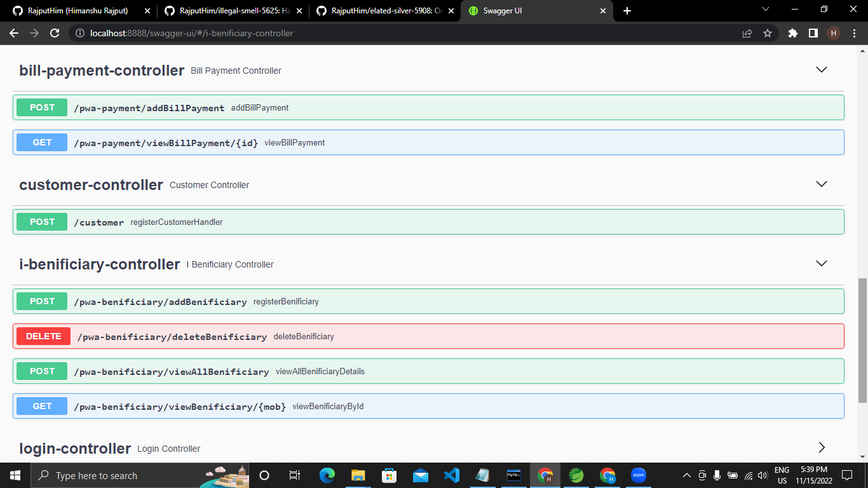Expand GET /pwa-benificiary/viewBenificiary/{mob} operation
This screenshot has width=868, height=488.
[428, 406]
